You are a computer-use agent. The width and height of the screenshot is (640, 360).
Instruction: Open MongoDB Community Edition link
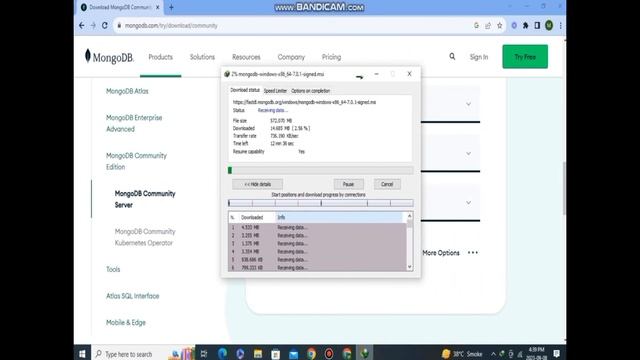pos(136,161)
